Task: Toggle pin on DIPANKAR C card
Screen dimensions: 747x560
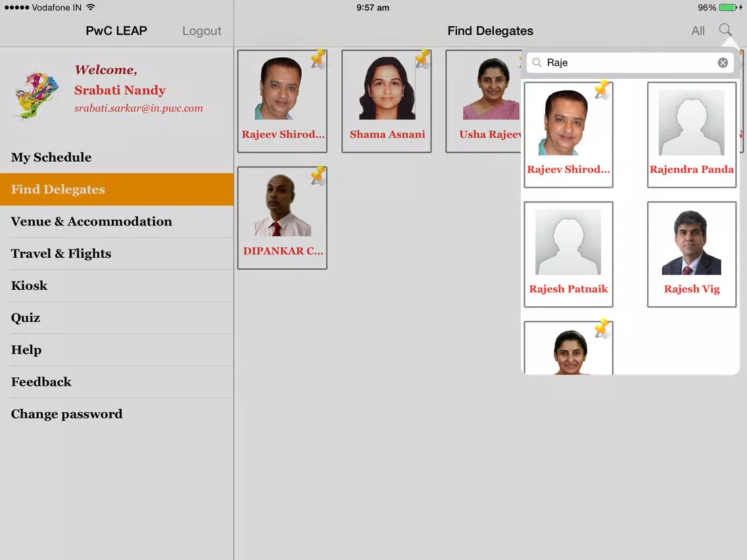Action: 318,175
